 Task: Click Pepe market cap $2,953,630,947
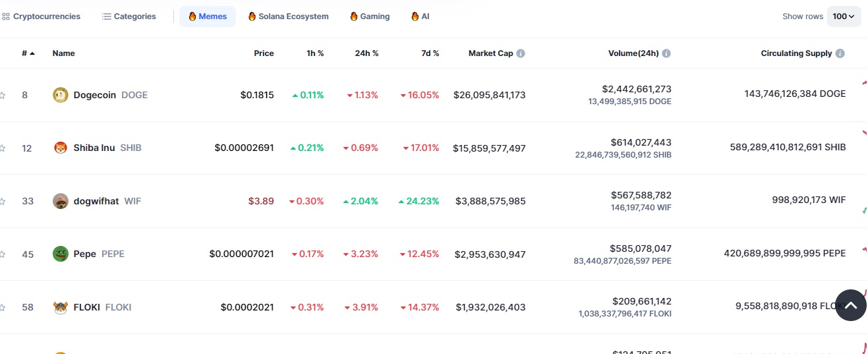491,254
